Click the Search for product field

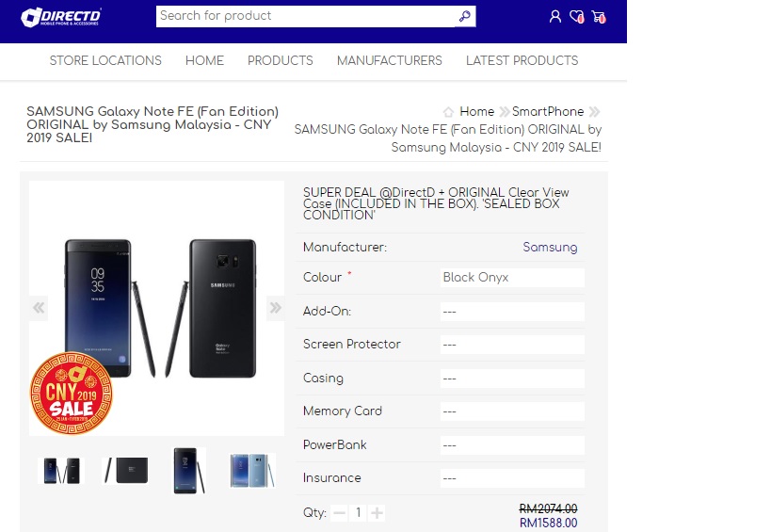coord(305,16)
